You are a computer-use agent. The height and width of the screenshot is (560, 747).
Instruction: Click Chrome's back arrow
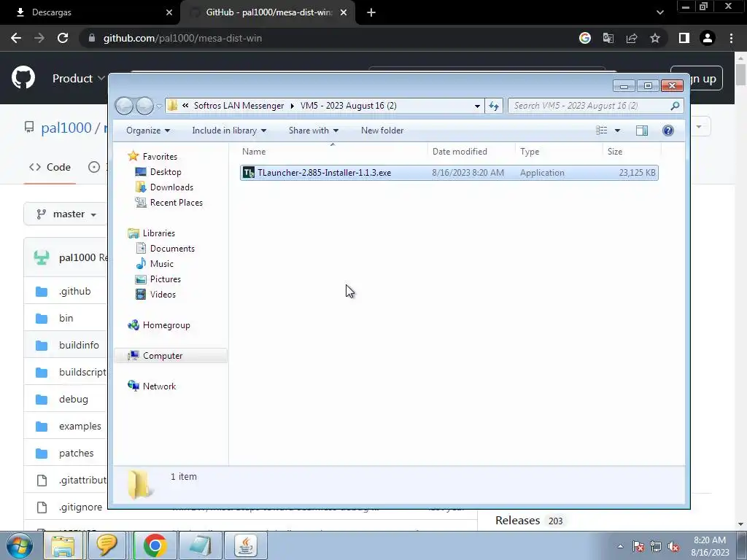coord(16,38)
